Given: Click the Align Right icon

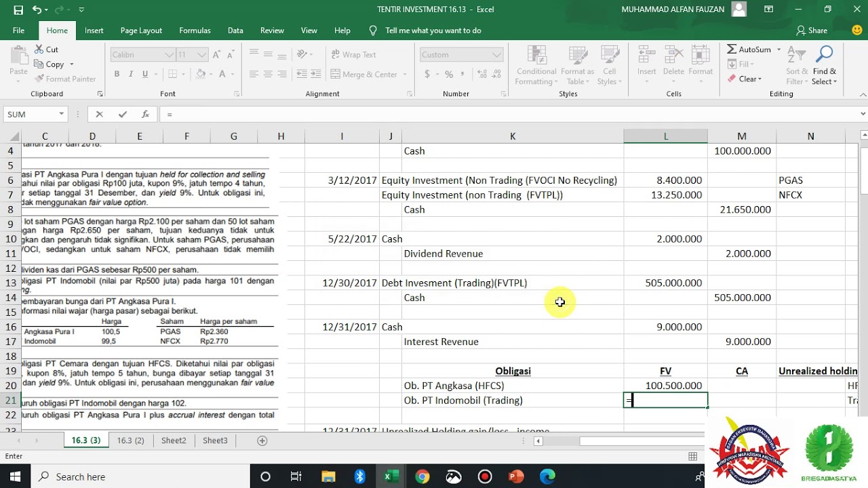Looking at the screenshot, I should (x=282, y=75).
